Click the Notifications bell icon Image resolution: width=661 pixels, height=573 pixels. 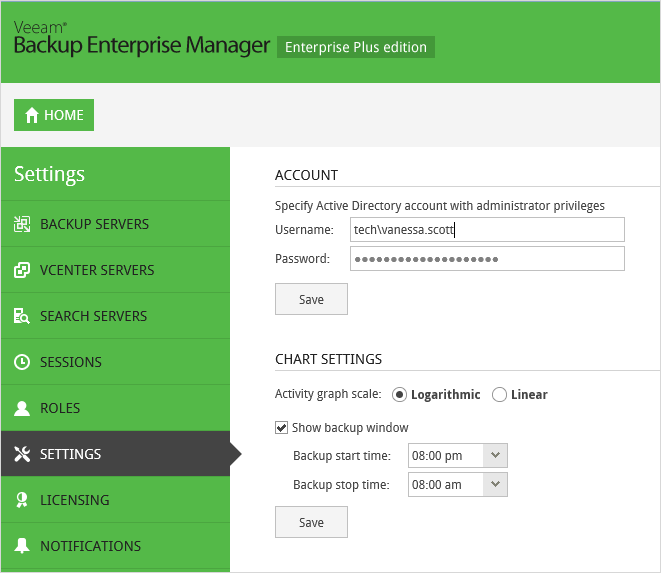point(22,546)
